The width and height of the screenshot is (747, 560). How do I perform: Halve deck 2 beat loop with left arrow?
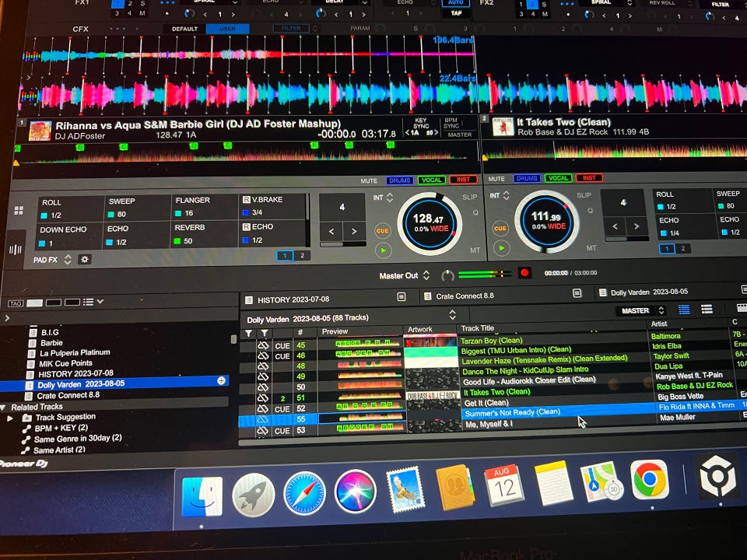tap(615, 226)
